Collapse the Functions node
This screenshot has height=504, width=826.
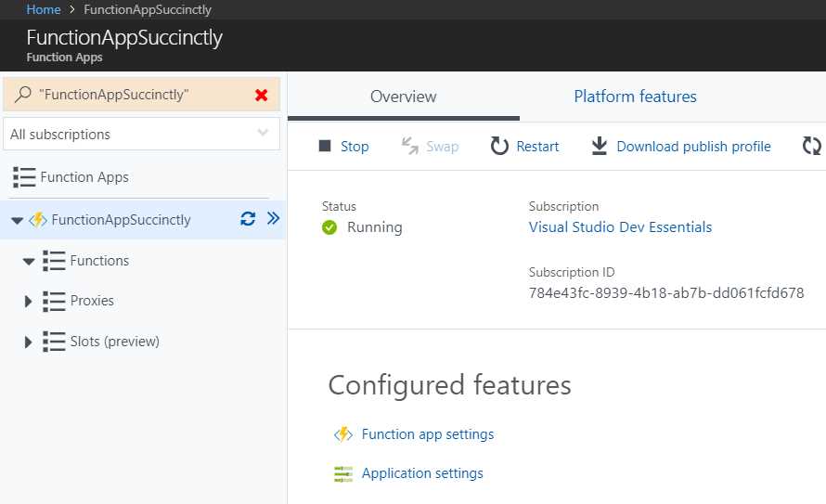[29, 261]
